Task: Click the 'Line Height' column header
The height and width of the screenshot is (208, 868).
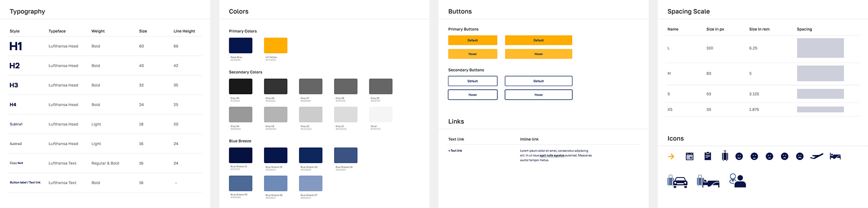Action: coord(184,31)
